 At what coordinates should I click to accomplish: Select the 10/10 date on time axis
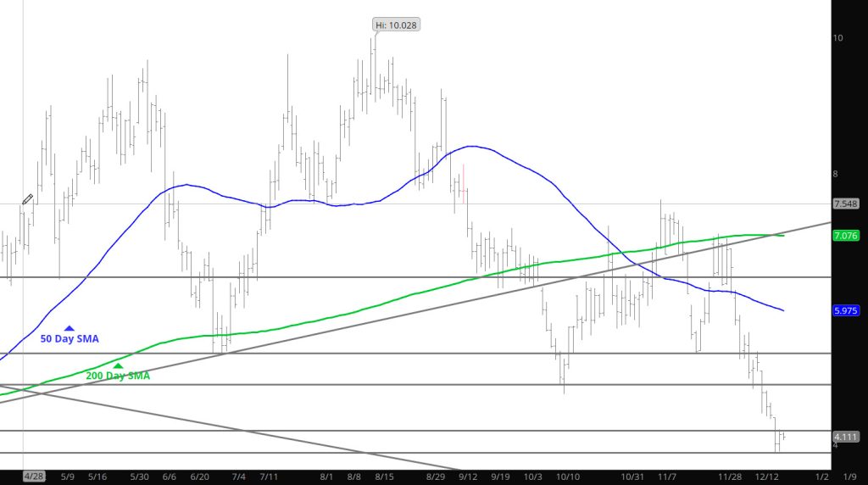pyautogui.click(x=568, y=477)
